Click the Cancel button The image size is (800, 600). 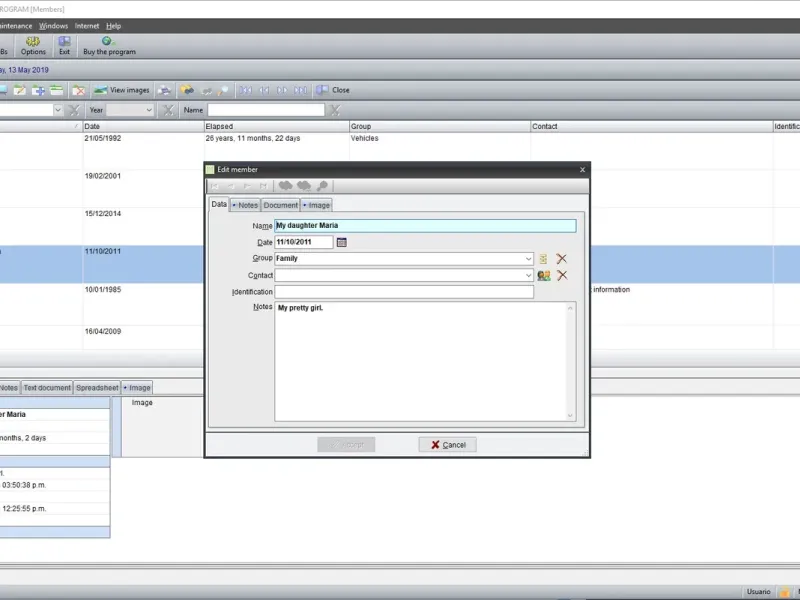(x=448, y=445)
